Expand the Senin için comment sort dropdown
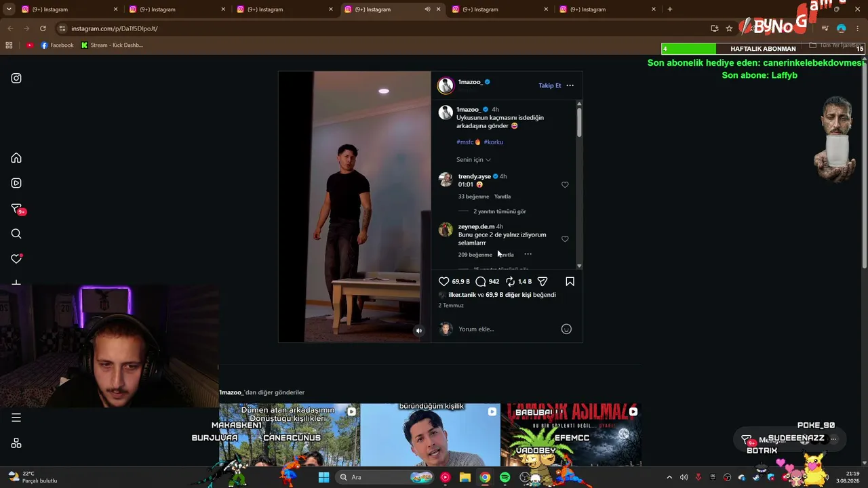This screenshot has height=488, width=868. (473, 160)
